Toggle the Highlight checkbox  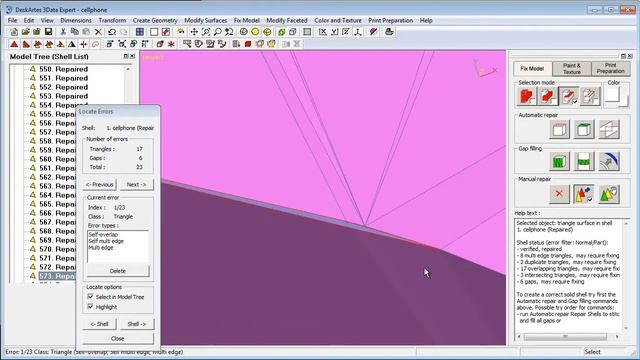coord(91,306)
